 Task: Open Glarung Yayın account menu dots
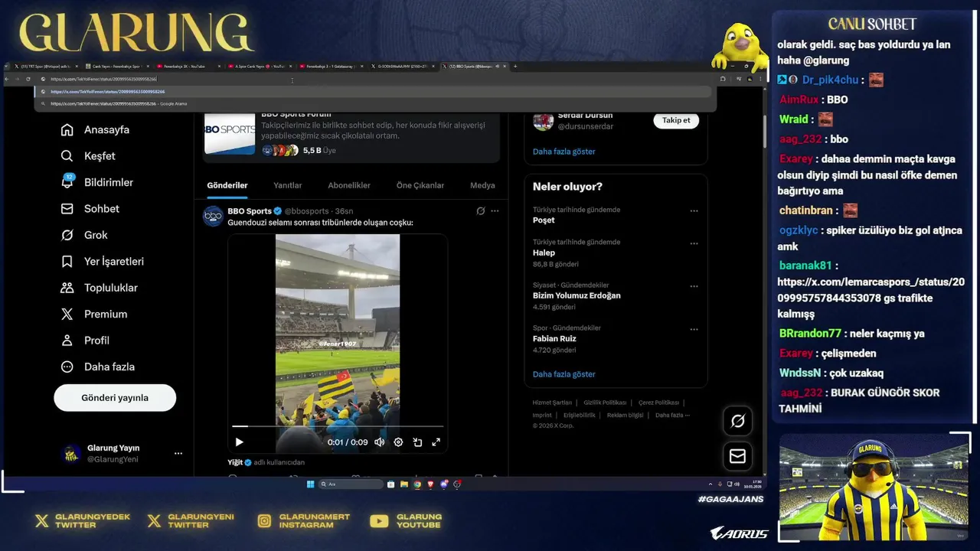[178, 453]
